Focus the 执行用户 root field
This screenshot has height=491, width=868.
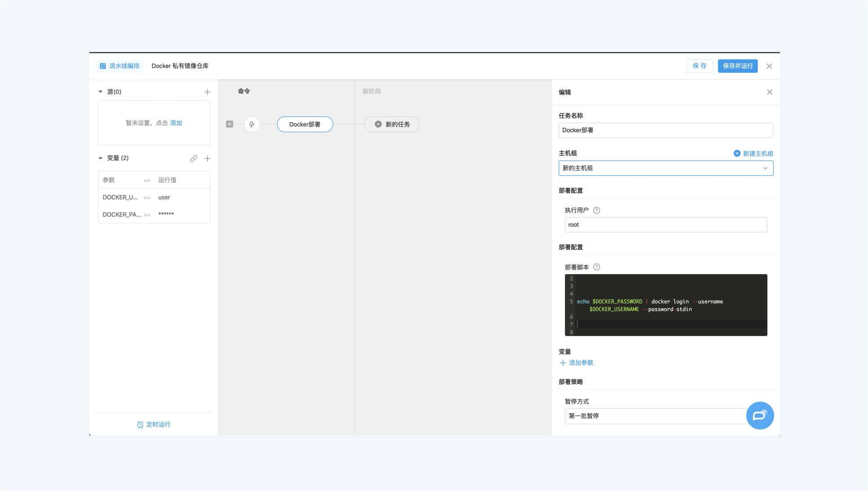665,225
